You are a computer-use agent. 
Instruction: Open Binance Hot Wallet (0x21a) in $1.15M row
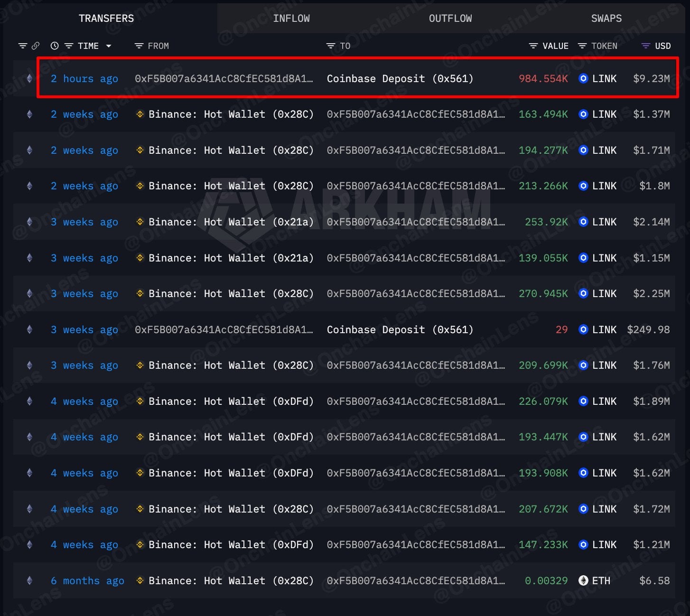[x=231, y=258]
